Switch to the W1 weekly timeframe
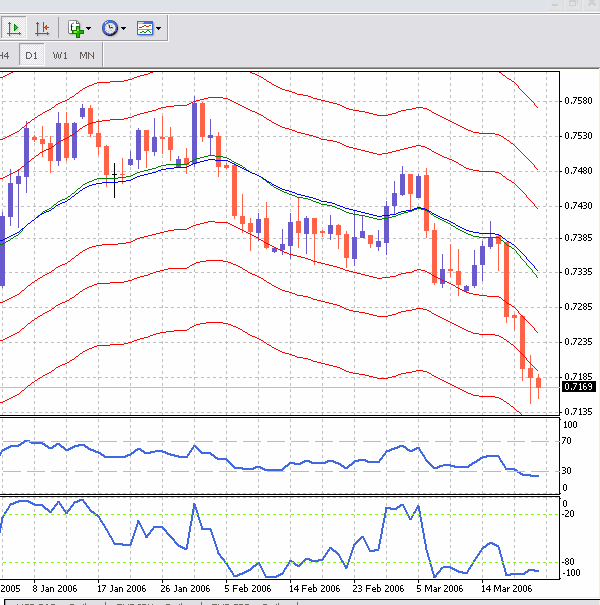The width and height of the screenshot is (600, 605). pos(60,55)
